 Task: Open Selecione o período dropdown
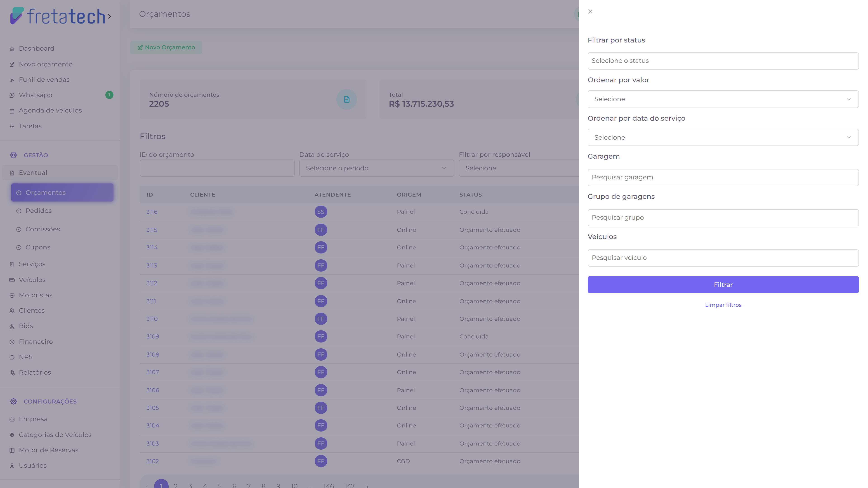(376, 168)
